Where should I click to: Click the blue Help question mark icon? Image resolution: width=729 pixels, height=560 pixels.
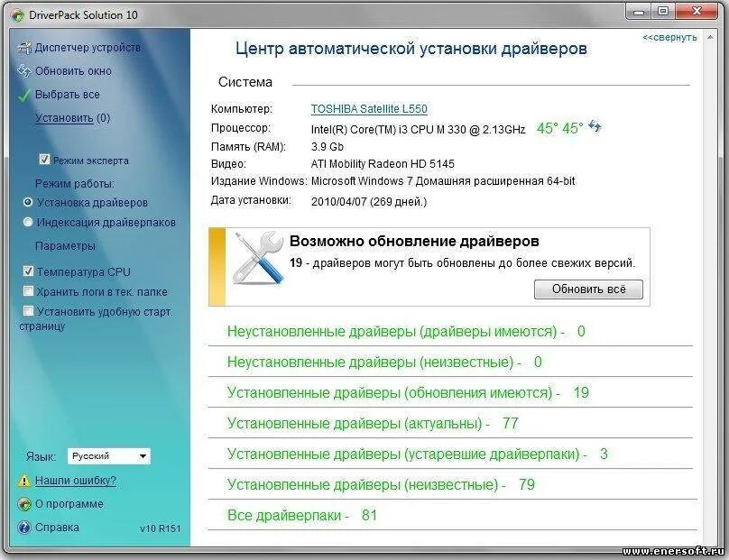tap(23, 528)
